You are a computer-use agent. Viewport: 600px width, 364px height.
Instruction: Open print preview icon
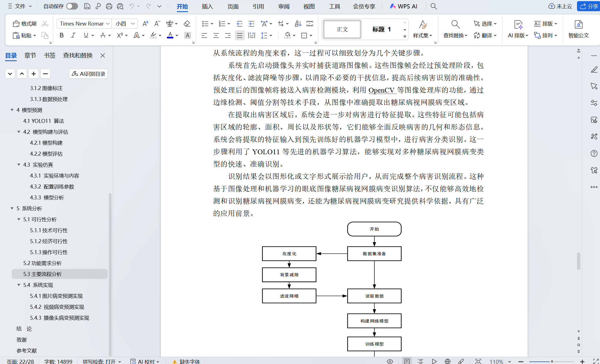[120, 6]
